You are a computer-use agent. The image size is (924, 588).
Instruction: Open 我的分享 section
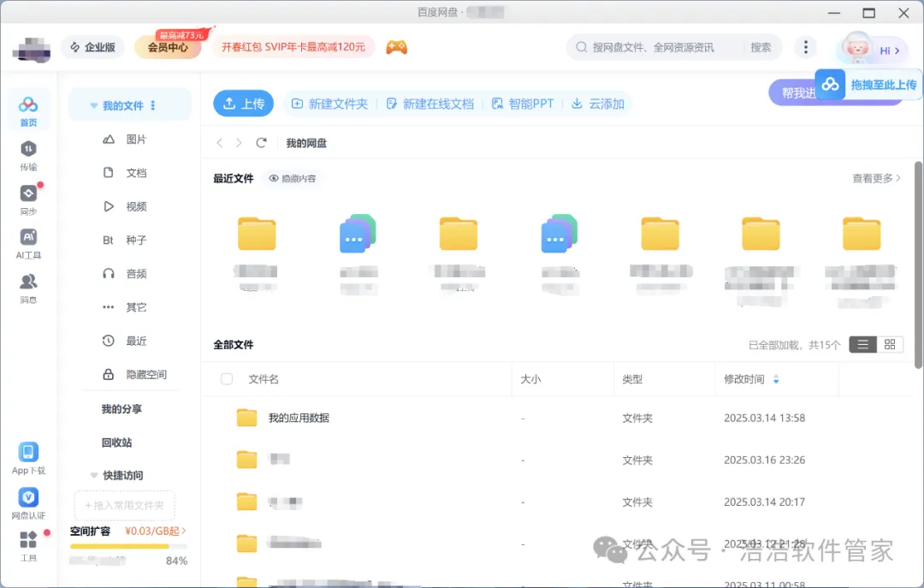[121, 409]
